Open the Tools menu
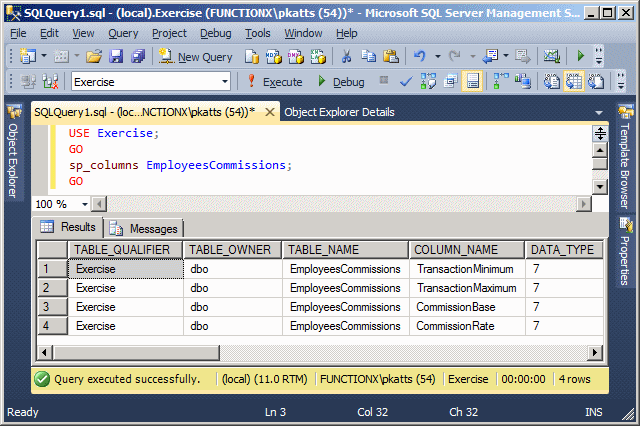Screen dimensions: 640x426 click(258, 33)
